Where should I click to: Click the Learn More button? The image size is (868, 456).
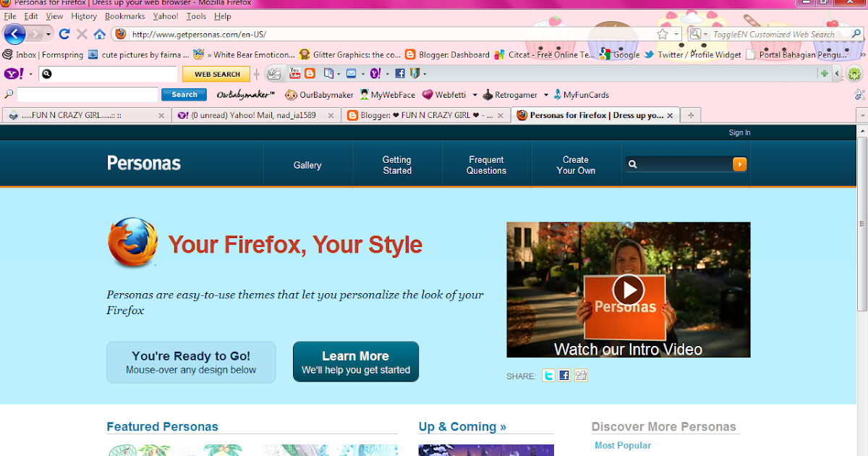click(356, 362)
